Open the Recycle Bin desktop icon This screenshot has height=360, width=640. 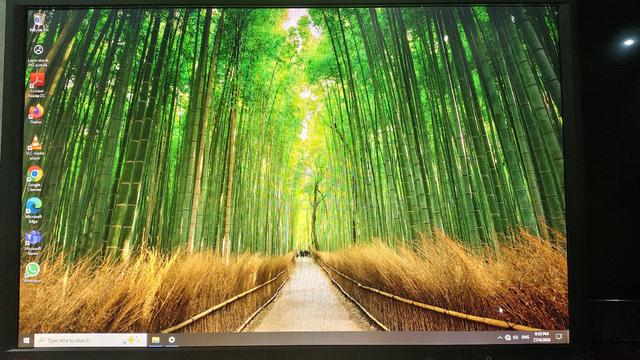39,22
